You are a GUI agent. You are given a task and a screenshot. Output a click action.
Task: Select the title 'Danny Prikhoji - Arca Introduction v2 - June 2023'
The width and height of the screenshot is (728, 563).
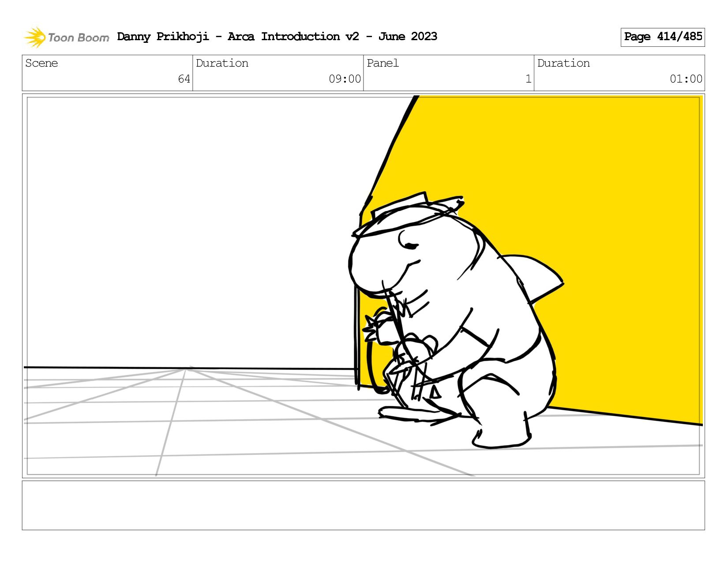[277, 37]
